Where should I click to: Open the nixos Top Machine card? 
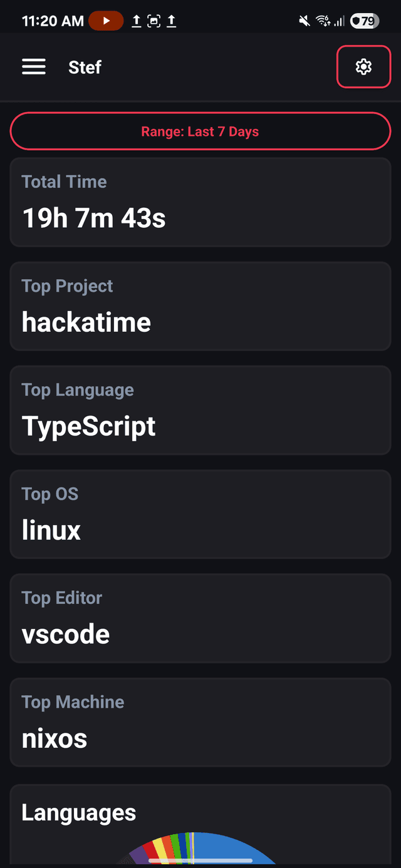coord(200,722)
